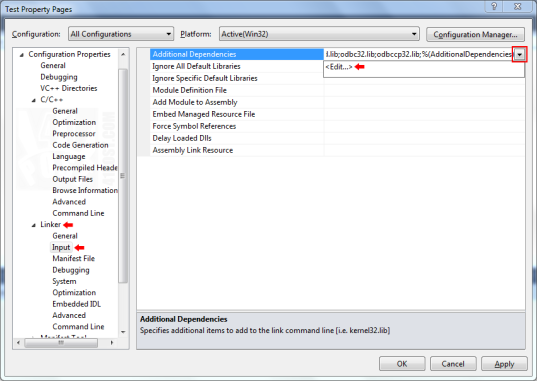Viewport: 537px width, 381px height.
Task: Click the Cancel button
Action: click(453, 364)
